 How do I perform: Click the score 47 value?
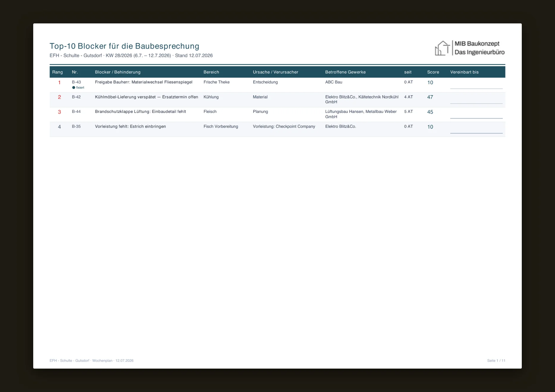click(x=430, y=97)
